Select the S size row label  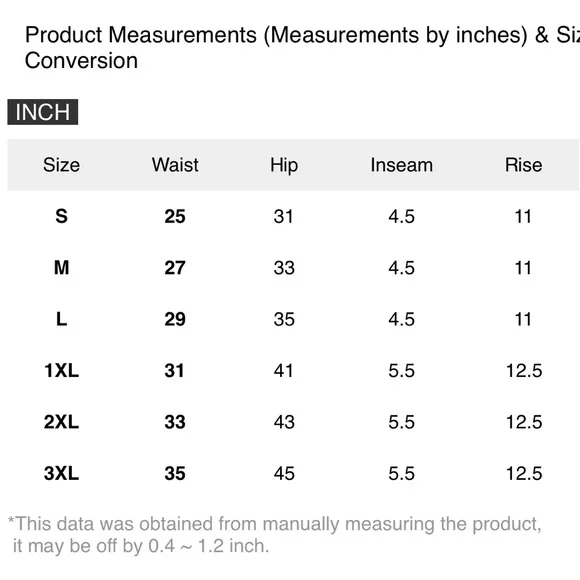61,216
